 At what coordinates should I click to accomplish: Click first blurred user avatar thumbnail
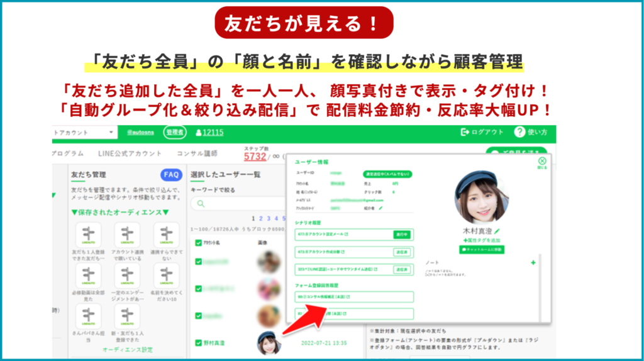point(269,262)
